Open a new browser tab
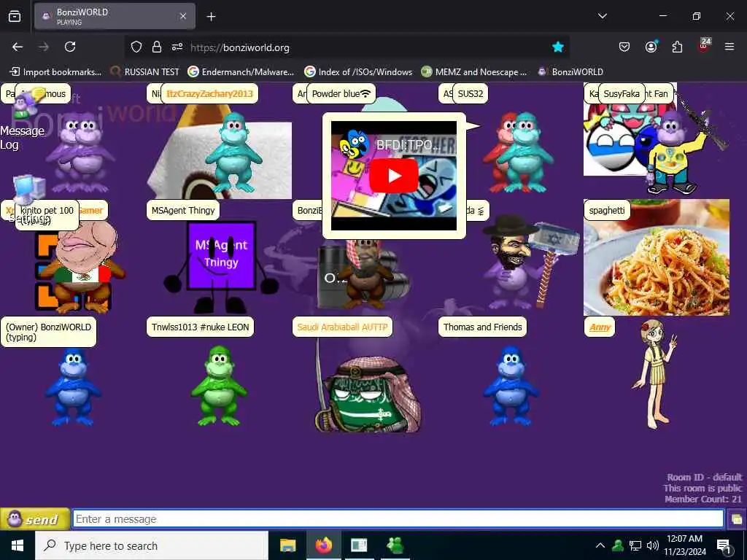Screen dimensions: 747x560 click(x=211, y=17)
